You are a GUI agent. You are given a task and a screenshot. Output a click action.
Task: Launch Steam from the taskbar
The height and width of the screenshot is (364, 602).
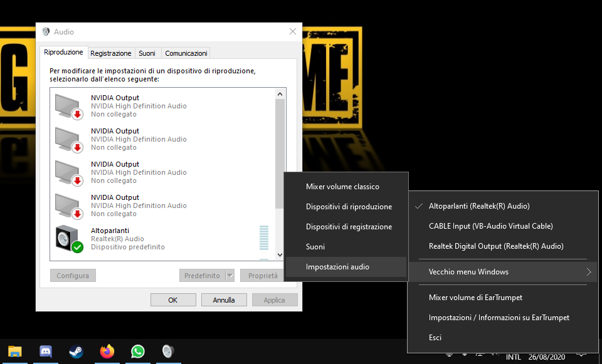pos(76,351)
